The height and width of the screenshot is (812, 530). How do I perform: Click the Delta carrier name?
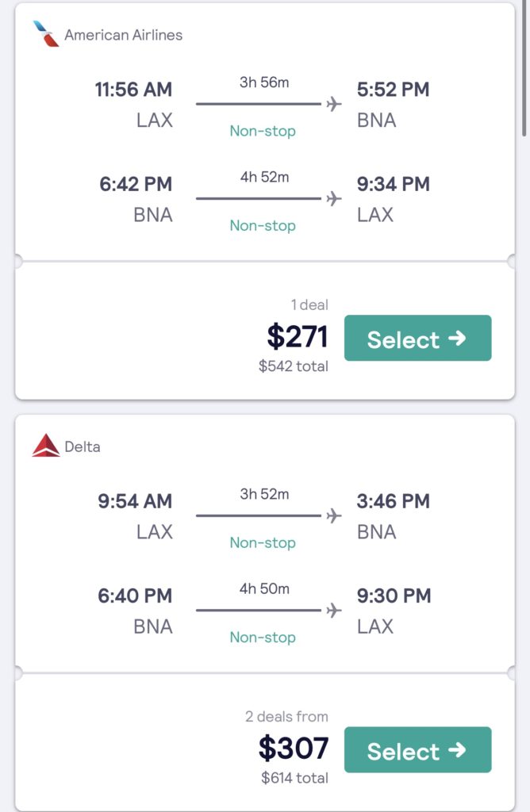click(x=83, y=446)
